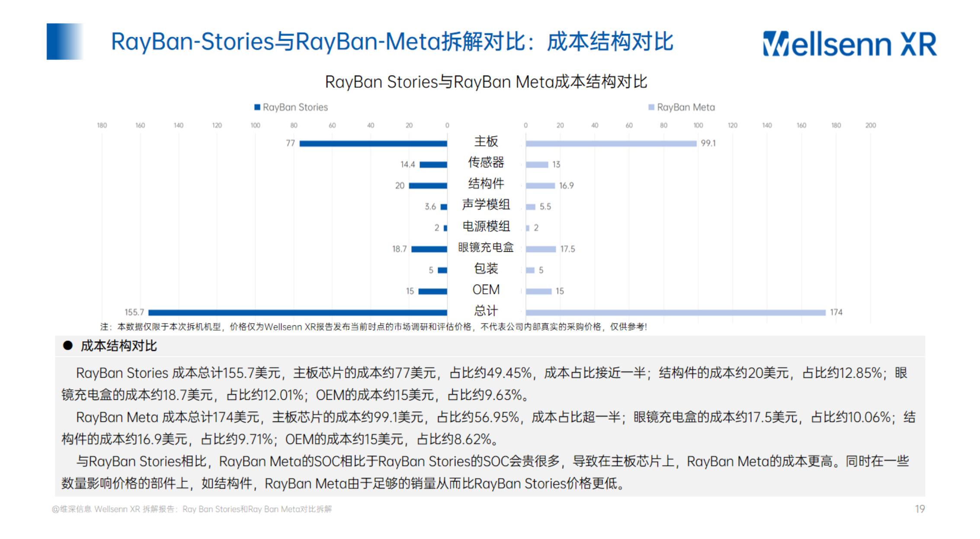Click the 'OEM' category label
The width and height of the screenshot is (980, 539).
click(486, 289)
